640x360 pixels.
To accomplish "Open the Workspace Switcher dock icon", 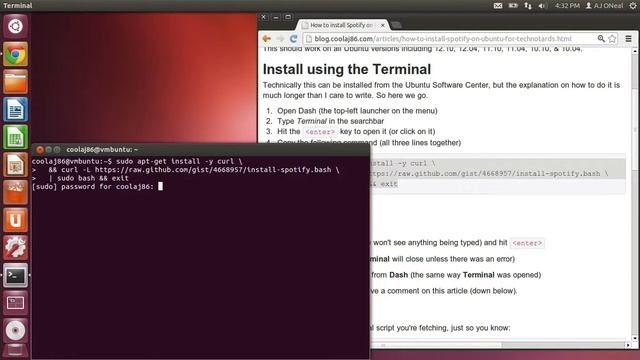I will click(16, 303).
